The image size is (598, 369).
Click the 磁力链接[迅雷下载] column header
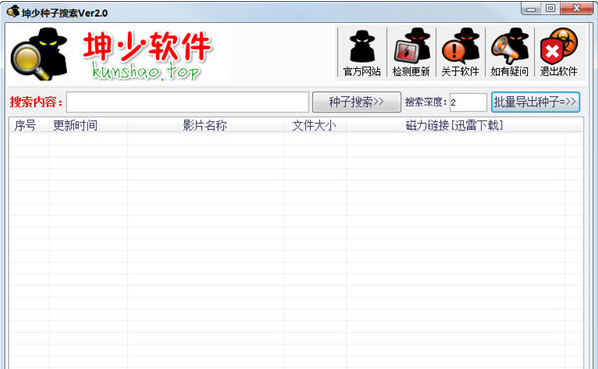tap(455, 125)
